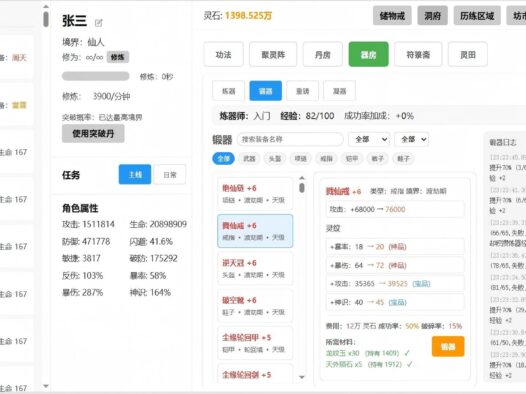Select the first necklace +6 item in the list

(255, 193)
